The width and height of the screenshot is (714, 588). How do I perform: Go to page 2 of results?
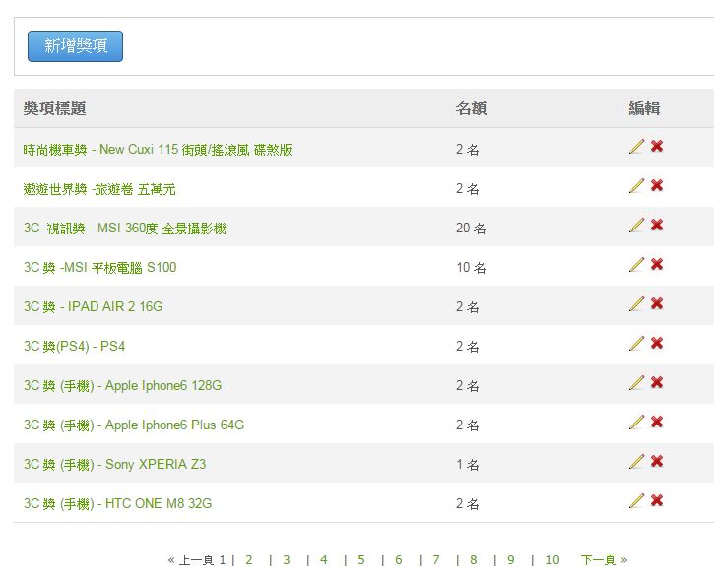pos(248,559)
